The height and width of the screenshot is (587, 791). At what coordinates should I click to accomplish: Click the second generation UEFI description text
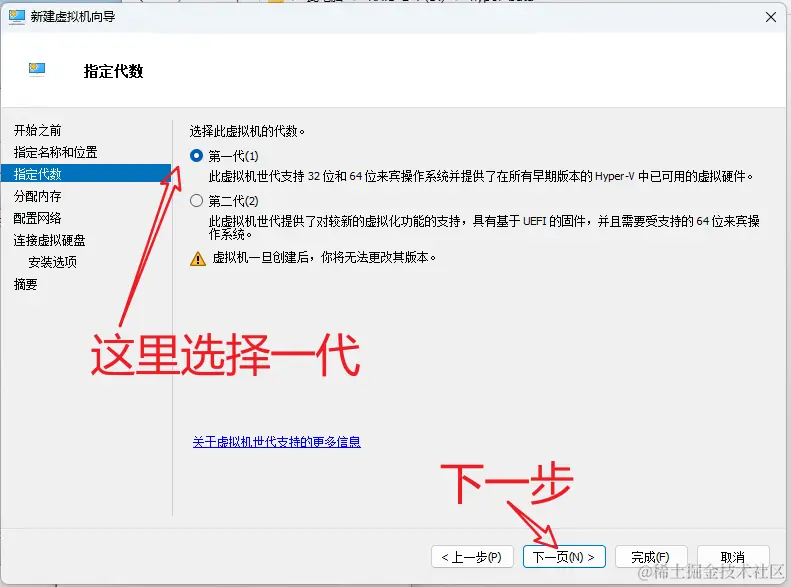484,227
